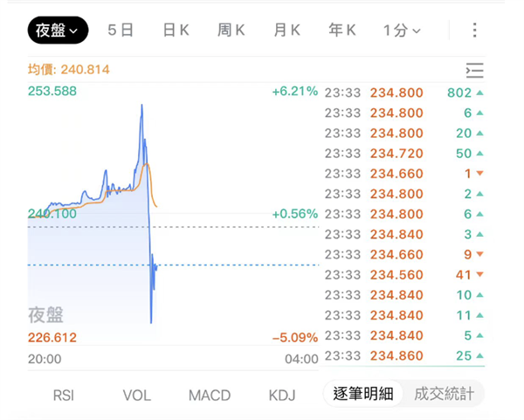Switch to 周K weekly candlestick view
524x420 pixels.
point(231,31)
